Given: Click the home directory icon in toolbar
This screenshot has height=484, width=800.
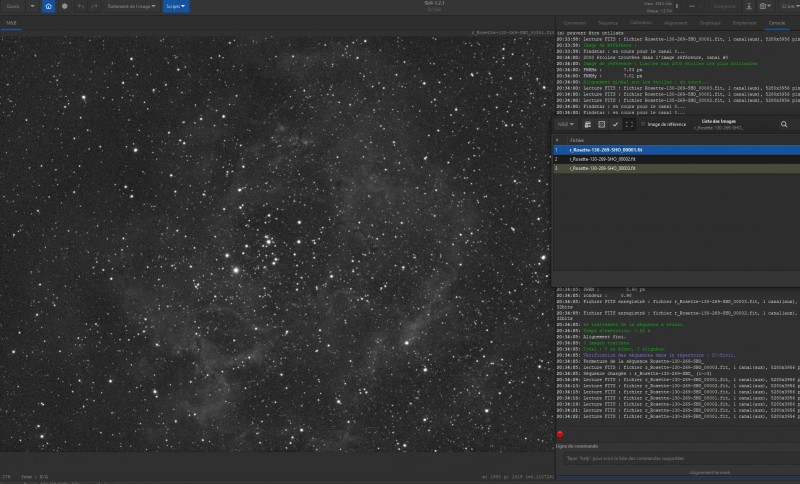Looking at the screenshot, I should pos(48,6).
